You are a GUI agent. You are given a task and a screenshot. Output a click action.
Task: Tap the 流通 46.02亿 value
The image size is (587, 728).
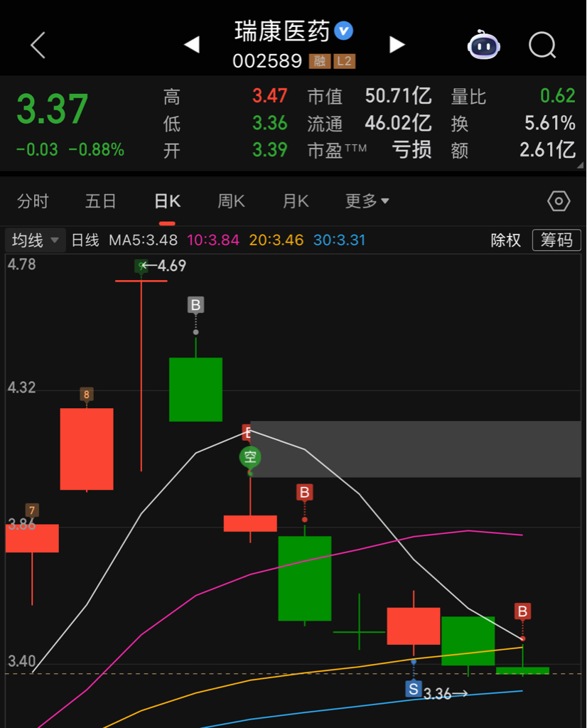(398, 123)
